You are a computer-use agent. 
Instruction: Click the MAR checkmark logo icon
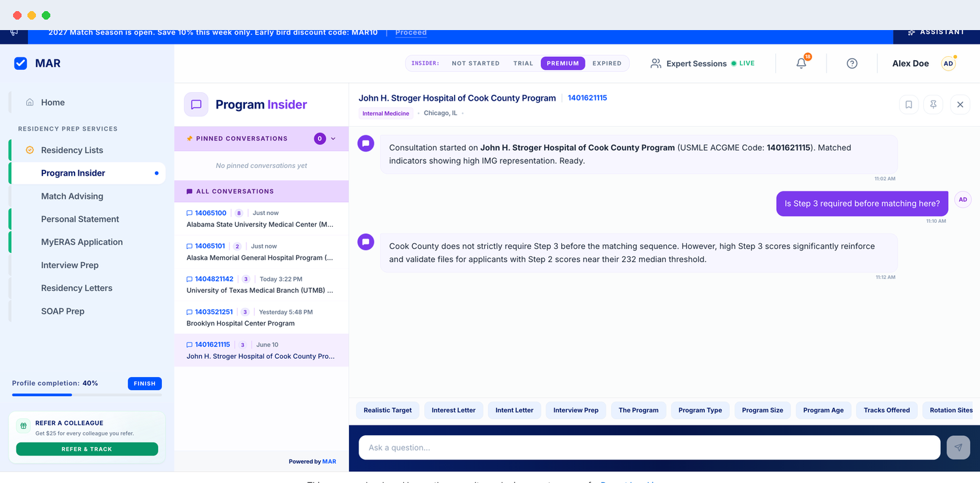(x=20, y=63)
